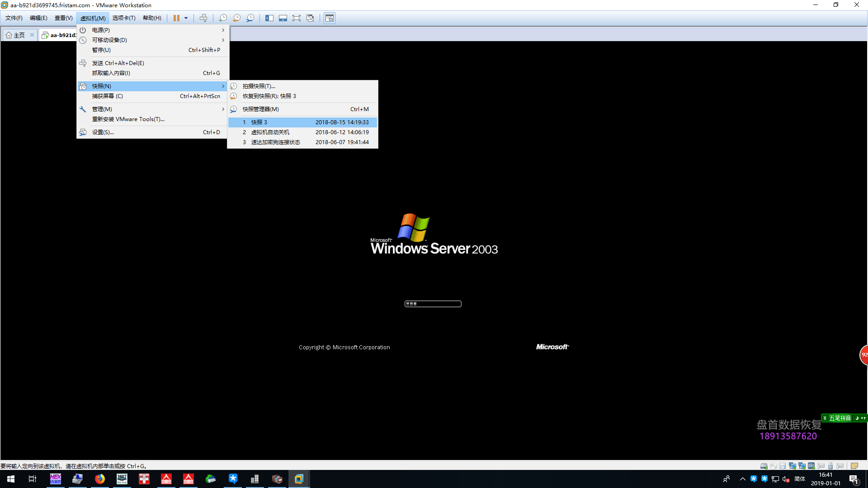This screenshot has width=868, height=488.
Task: Click message log note icon in status bar
Action: pos(854,466)
